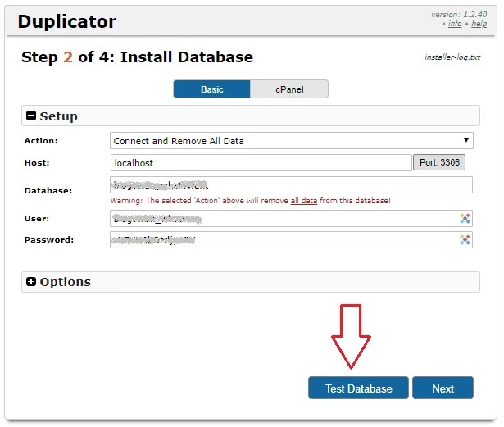Click the Action: label
504x427 pixels.
pos(41,141)
